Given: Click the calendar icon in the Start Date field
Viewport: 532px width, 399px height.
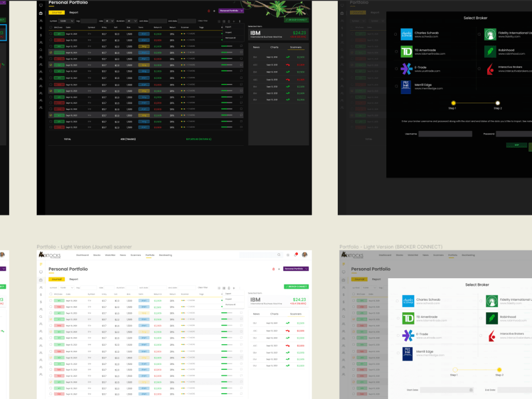Looking at the screenshot, I should click(471, 390).
